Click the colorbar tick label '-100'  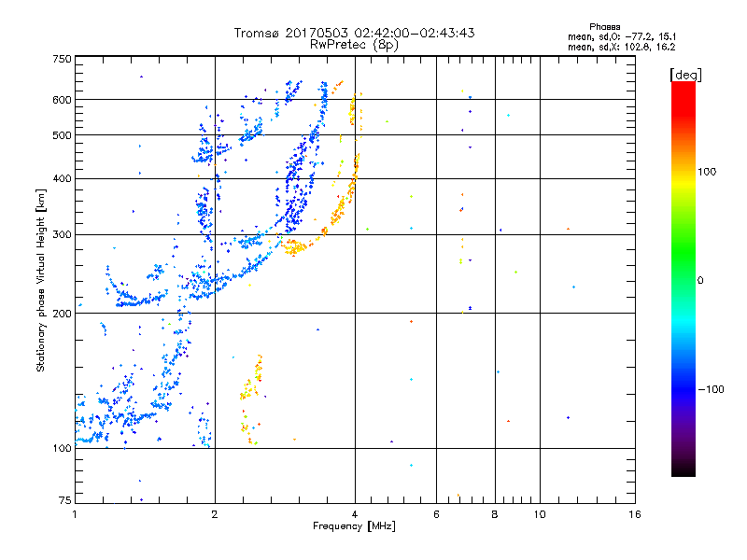pos(712,389)
